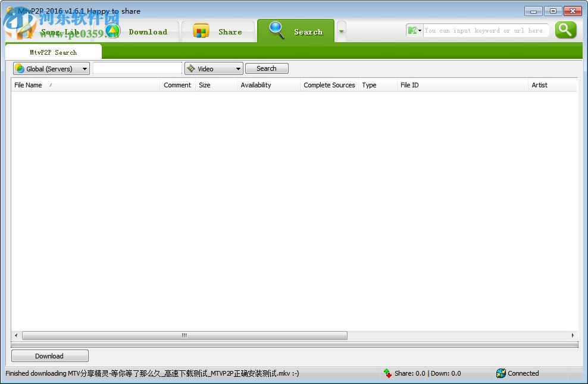Open the Video file type dropdown

(214, 68)
